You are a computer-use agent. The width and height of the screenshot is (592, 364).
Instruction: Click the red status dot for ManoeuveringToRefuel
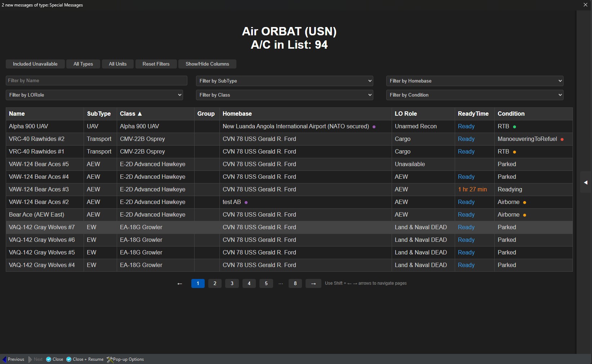coord(562,139)
